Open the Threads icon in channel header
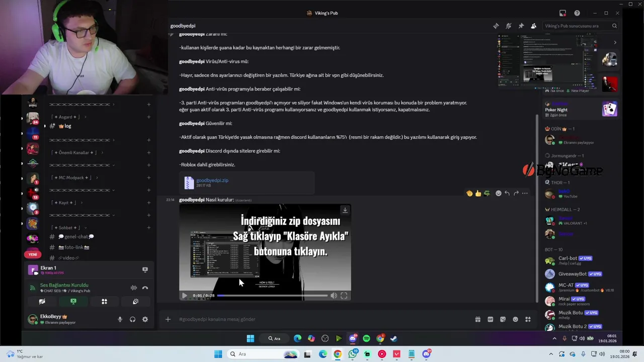This screenshot has height=362, width=644. click(x=496, y=26)
